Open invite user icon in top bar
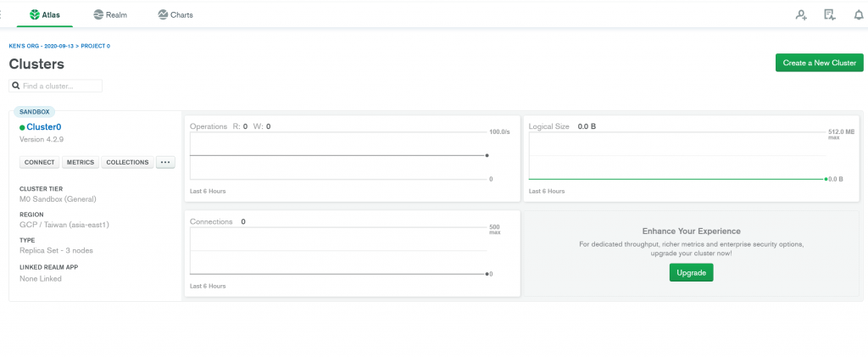 pos(801,15)
